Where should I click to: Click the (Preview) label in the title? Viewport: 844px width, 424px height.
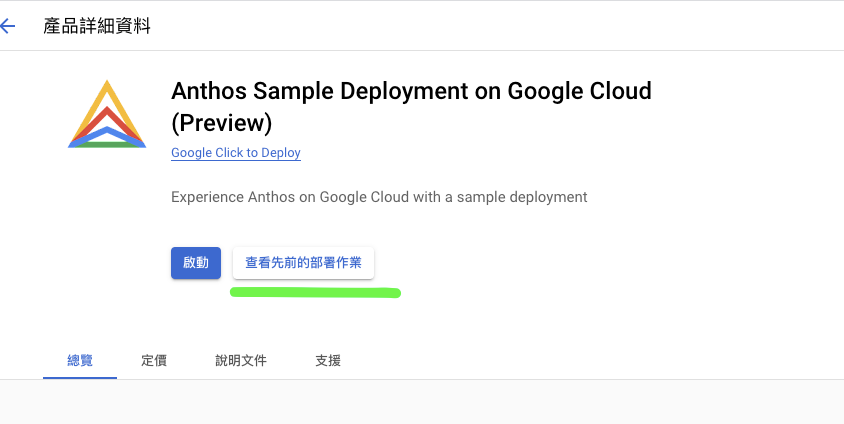pyautogui.click(x=221, y=123)
